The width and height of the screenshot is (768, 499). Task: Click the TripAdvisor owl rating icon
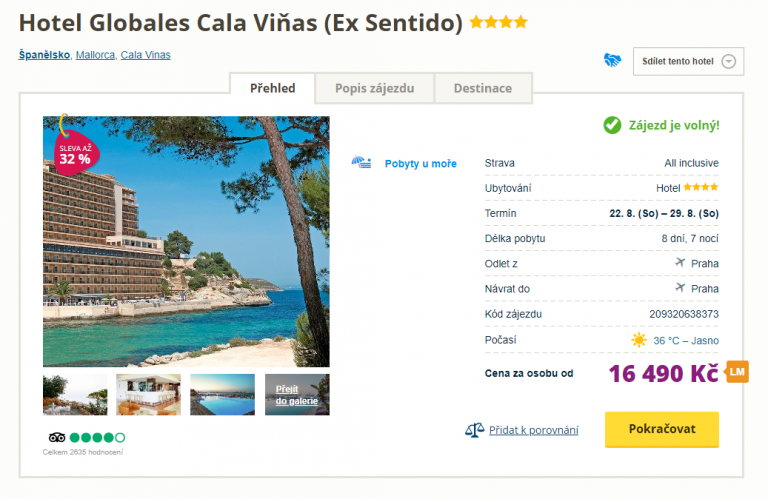tap(57, 437)
